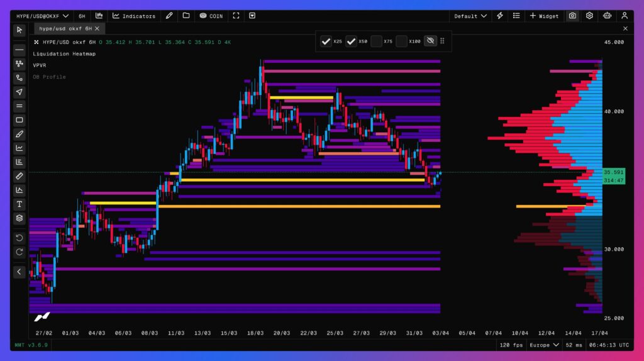Image resolution: width=644 pixels, height=361 pixels.
Task: Open the Indicators menu
Action: (133, 16)
